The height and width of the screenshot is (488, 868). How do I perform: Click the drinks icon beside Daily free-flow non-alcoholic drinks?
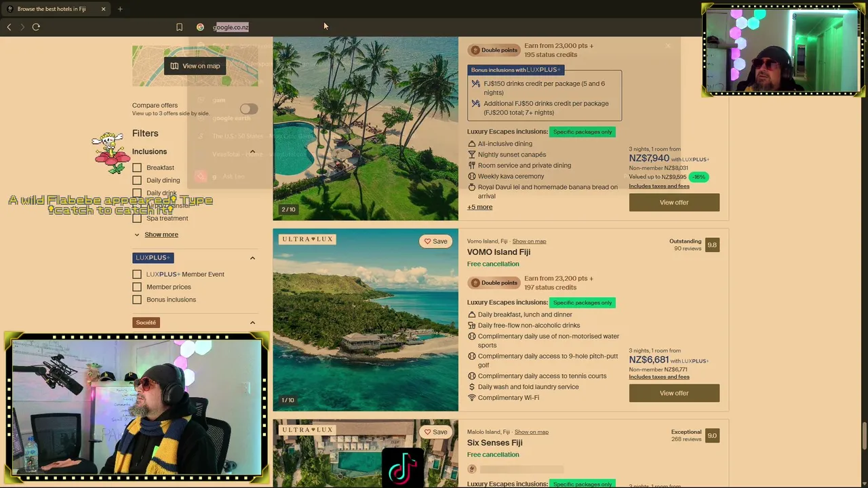tap(472, 325)
